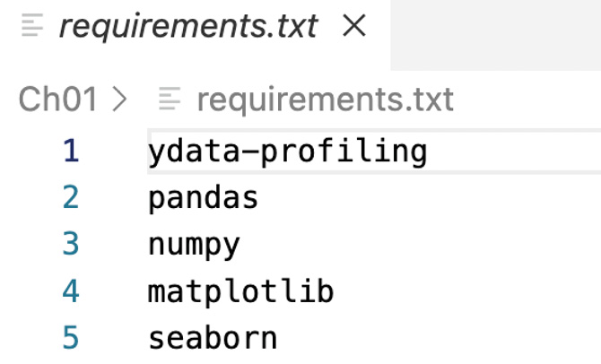Place cursor in the seaborn line
The height and width of the screenshot is (364, 601).
pyautogui.click(x=213, y=338)
